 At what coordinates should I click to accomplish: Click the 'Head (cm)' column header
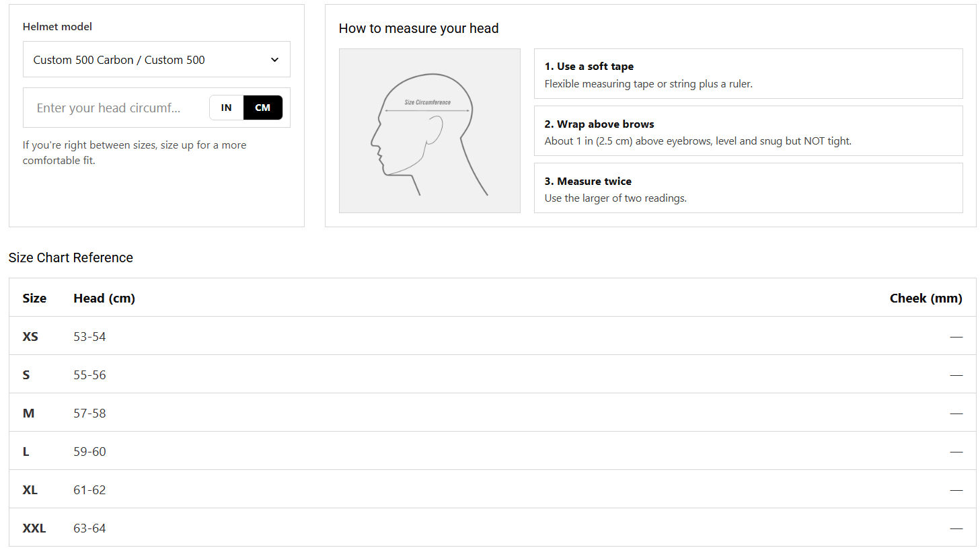tap(104, 298)
